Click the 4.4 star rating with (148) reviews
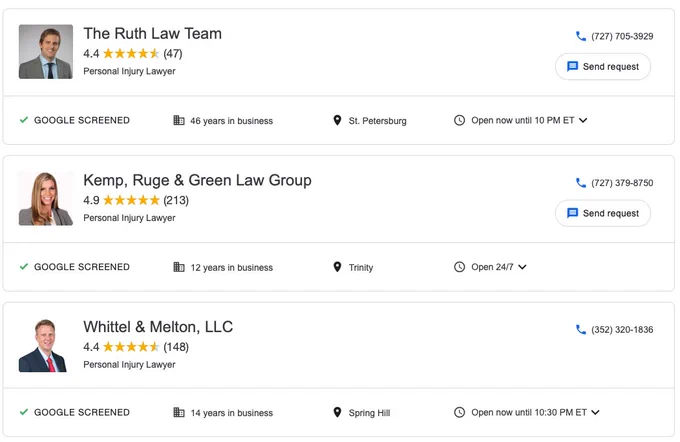680x442 pixels. click(136, 347)
